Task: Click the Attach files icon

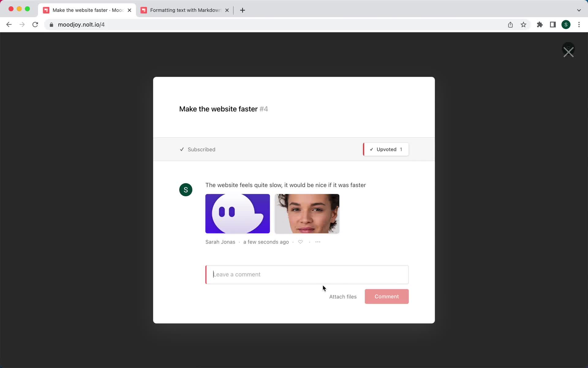Action: (x=343, y=296)
